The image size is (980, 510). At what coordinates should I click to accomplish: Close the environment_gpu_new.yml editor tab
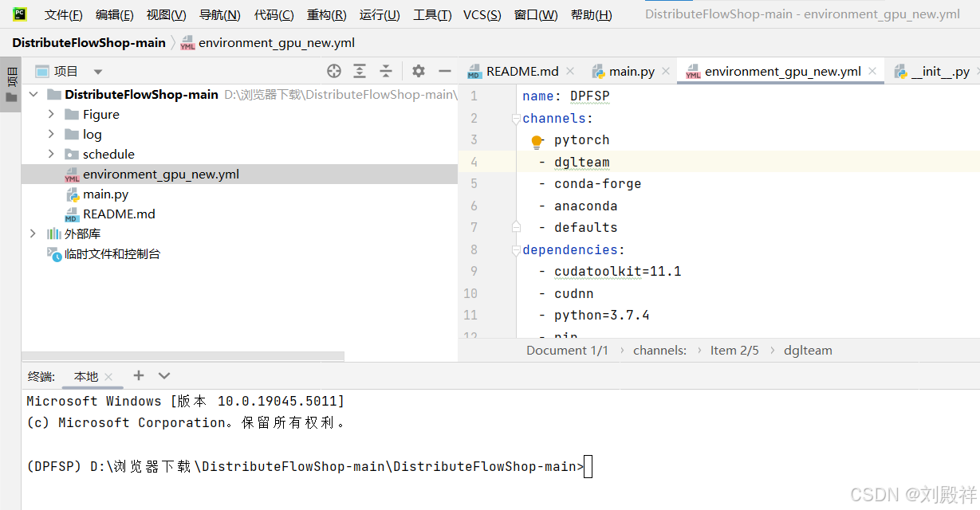coord(871,70)
